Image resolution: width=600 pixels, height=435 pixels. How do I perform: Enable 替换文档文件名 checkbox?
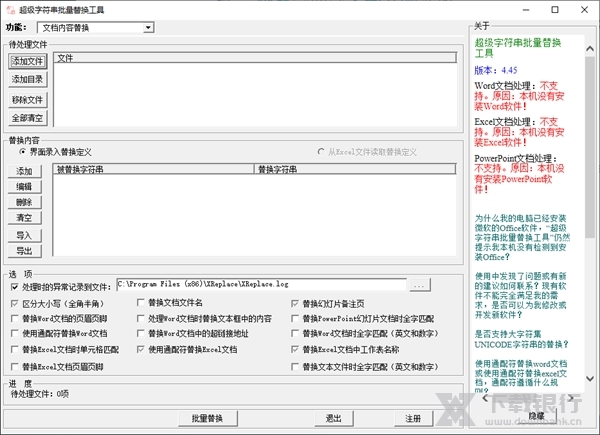pyautogui.click(x=140, y=303)
